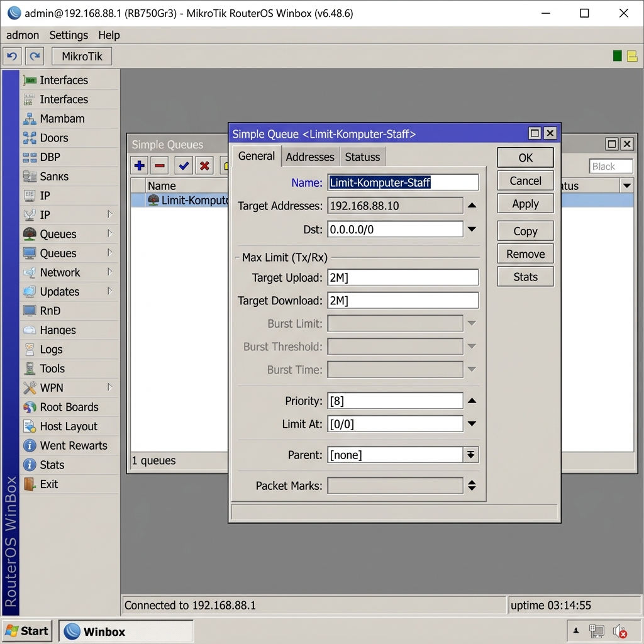The height and width of the screenshot is (644, 644).
Task: Click the down arrow next to Limit At
Action: [472, 424]
